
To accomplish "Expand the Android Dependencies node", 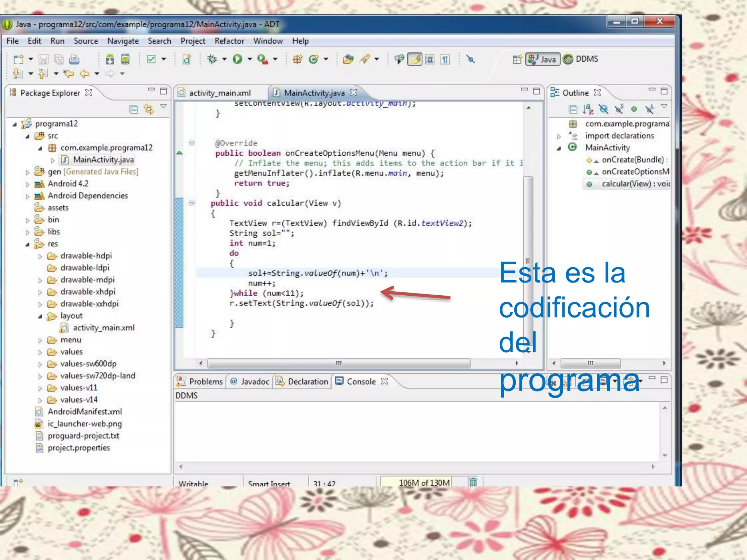I will [x=27, y=197].
